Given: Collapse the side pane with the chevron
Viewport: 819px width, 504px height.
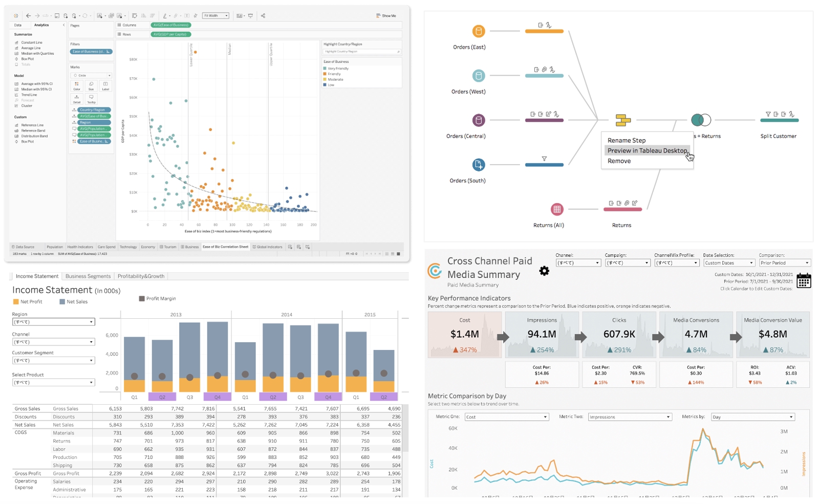Looking at the screenshot, I should [x=63, y=25].
